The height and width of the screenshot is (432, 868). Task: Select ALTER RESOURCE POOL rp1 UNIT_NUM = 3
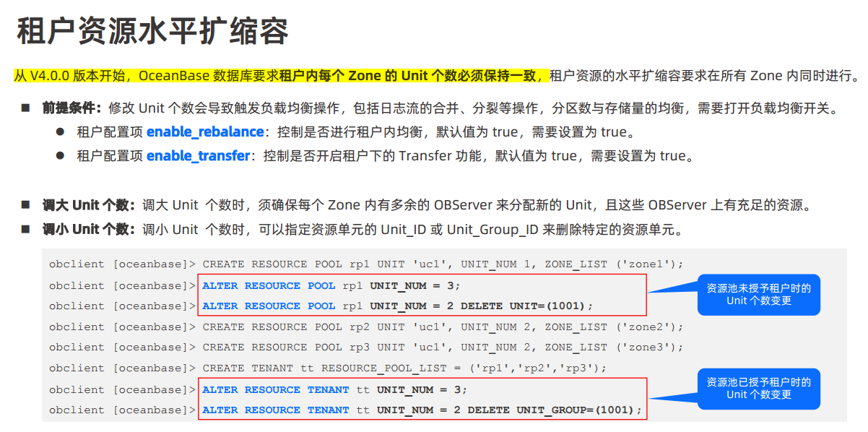(331, 285)
